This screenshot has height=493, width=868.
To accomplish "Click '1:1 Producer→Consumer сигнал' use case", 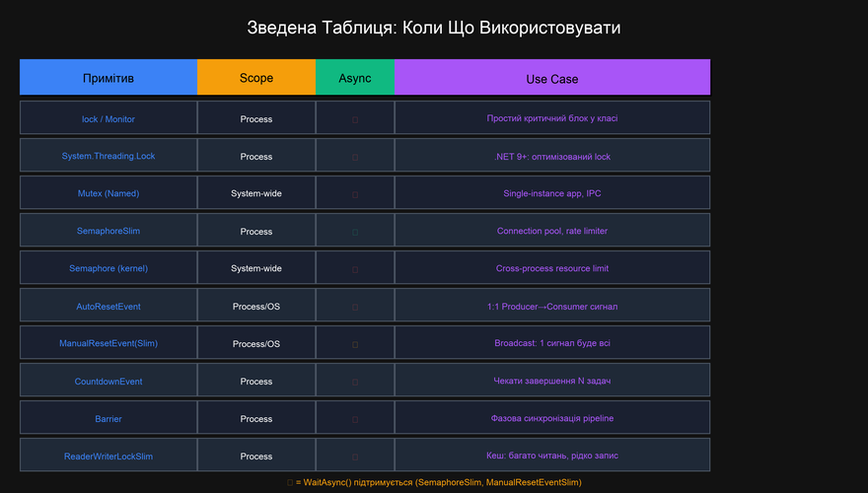I will (x=552, y=306).
